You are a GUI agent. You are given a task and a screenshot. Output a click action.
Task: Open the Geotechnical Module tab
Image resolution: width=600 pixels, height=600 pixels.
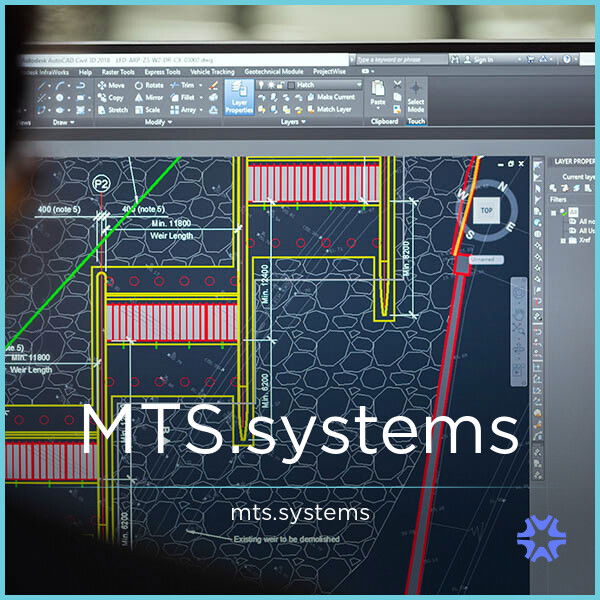[x=274, y=72]
